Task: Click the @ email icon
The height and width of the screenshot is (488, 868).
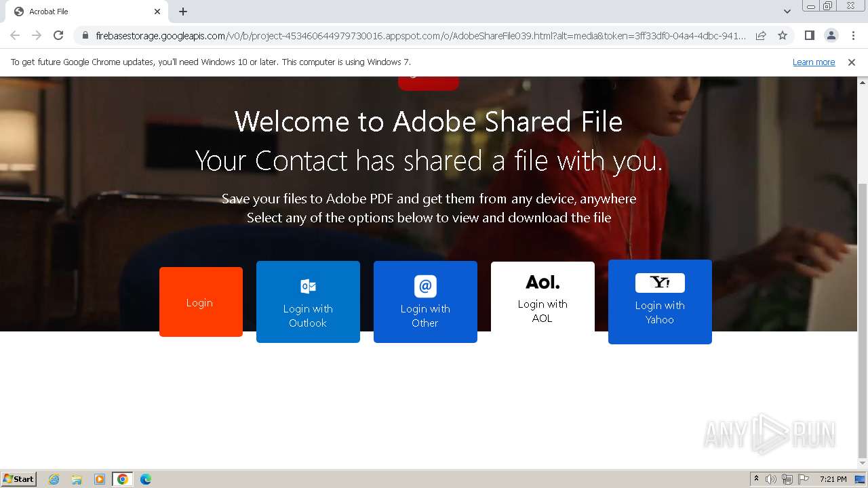Action: [x=425, y=286]
